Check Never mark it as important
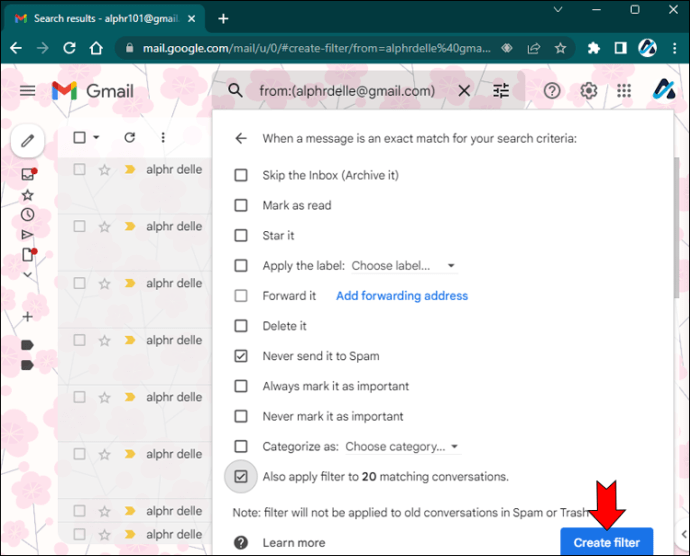This screenshot has width=690, height=556. 241,416
